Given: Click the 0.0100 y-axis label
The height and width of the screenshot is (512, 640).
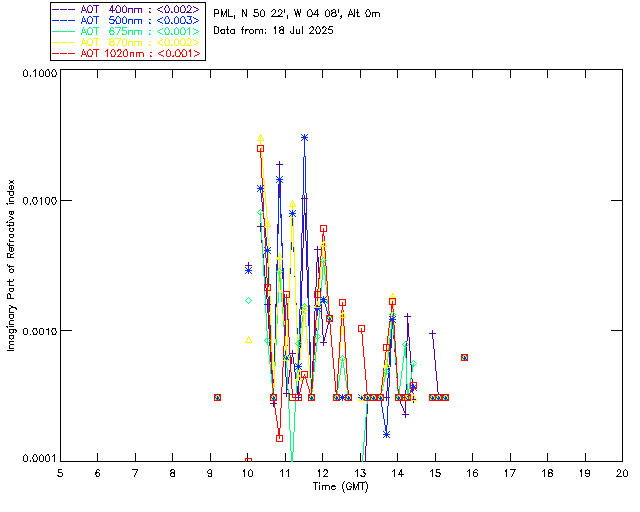Looking at the screenshot, I should [39, 200].
